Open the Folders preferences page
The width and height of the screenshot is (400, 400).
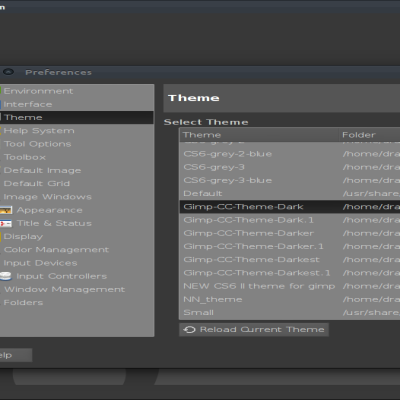23,303
